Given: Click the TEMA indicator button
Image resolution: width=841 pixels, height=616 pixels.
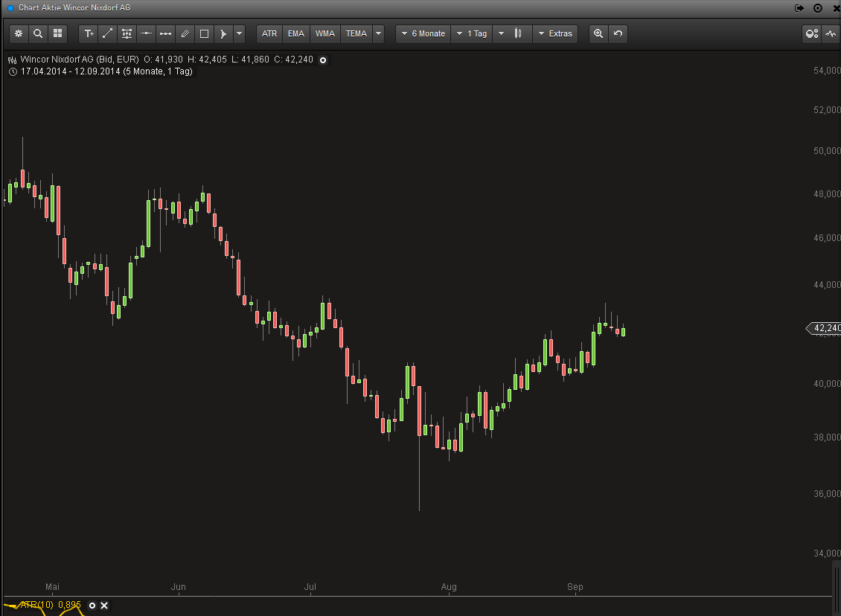Looking at the screenshot, I should [x=356, y=33].
